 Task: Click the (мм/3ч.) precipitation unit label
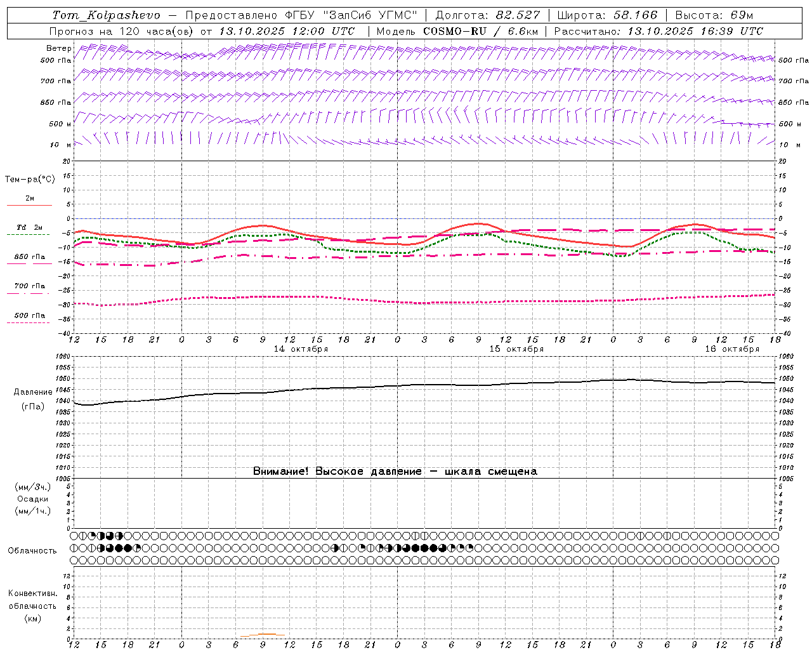coord(33,487)
